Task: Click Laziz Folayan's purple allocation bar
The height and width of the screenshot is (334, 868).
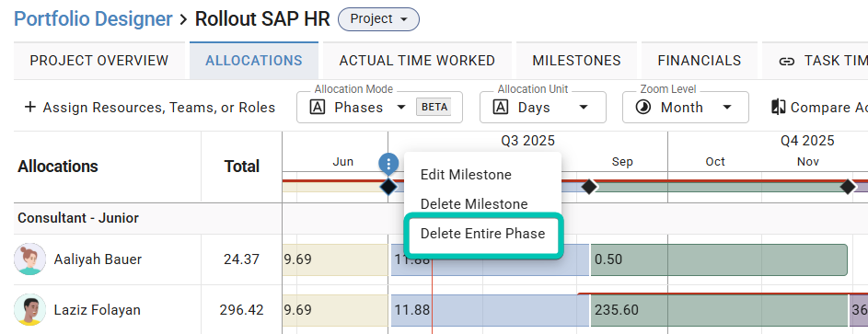Action: pyautogui.click(x=859, y=310)
